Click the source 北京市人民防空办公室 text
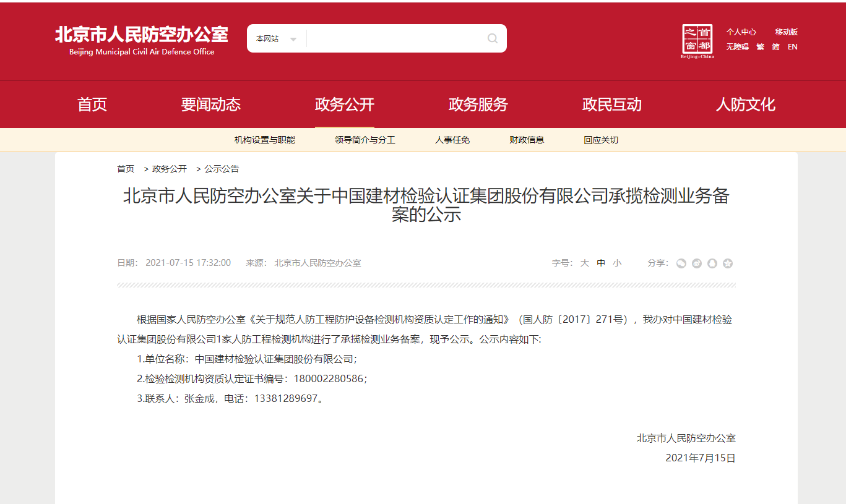This screenshot has height=504, width=846. 317,263
